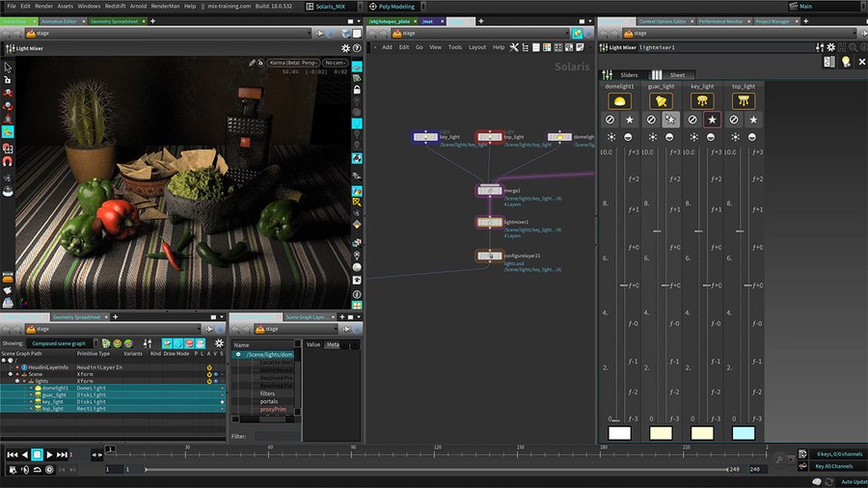Screen dimensions: 868x488
Task: Collapse /Scene/lights/dom row in details
Action: pyautogui.click(x=238, y=354)
